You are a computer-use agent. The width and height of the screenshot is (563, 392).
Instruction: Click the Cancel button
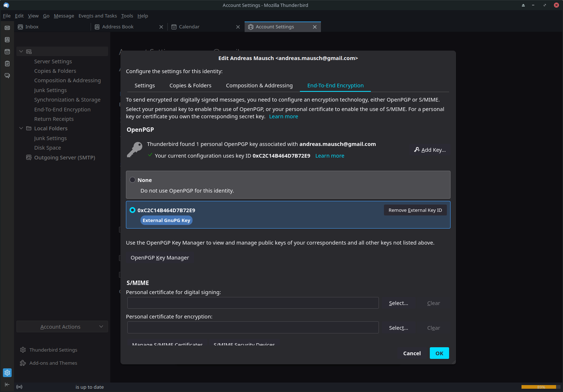coord(412,353)
